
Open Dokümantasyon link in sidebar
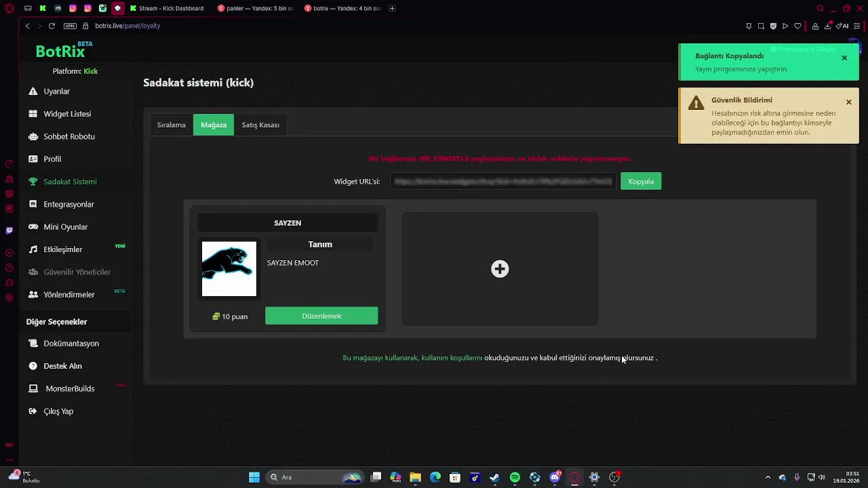(64, 344)
